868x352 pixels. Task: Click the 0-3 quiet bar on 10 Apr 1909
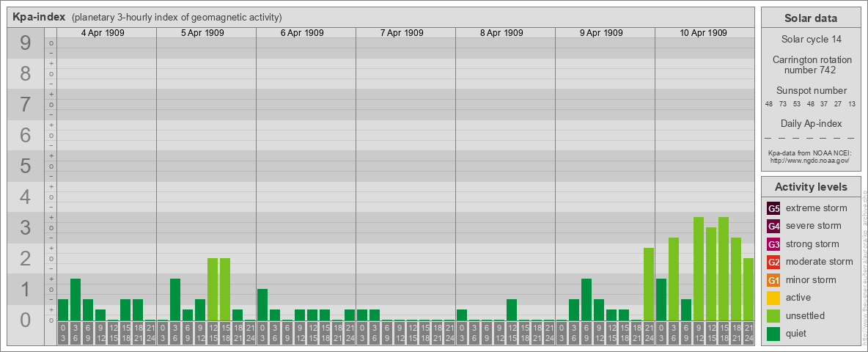click(661, 299)
